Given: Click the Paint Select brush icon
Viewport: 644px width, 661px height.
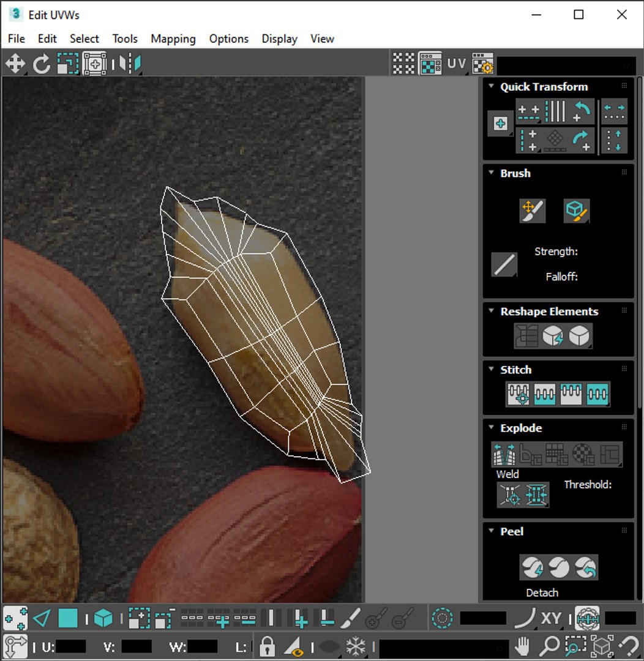Looking at the screenshot, I should [350, 619].
